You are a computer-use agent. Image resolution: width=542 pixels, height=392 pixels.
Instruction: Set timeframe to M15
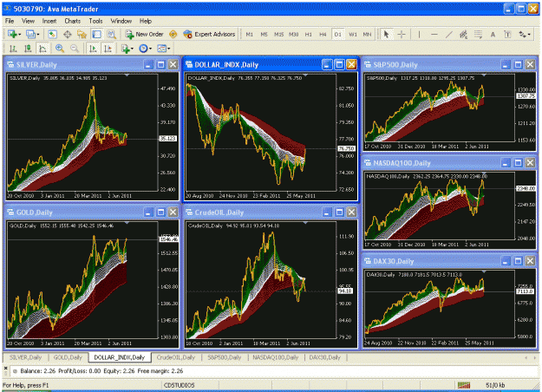278,34
